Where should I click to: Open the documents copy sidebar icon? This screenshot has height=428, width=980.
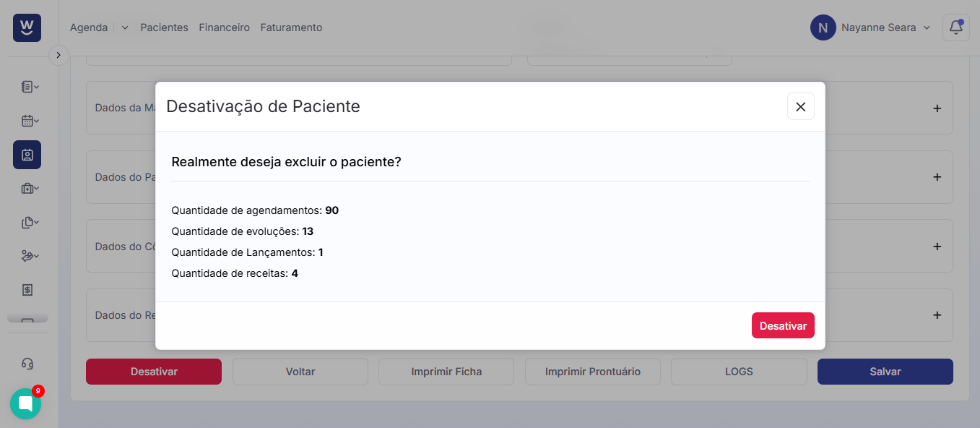(27, 223)
